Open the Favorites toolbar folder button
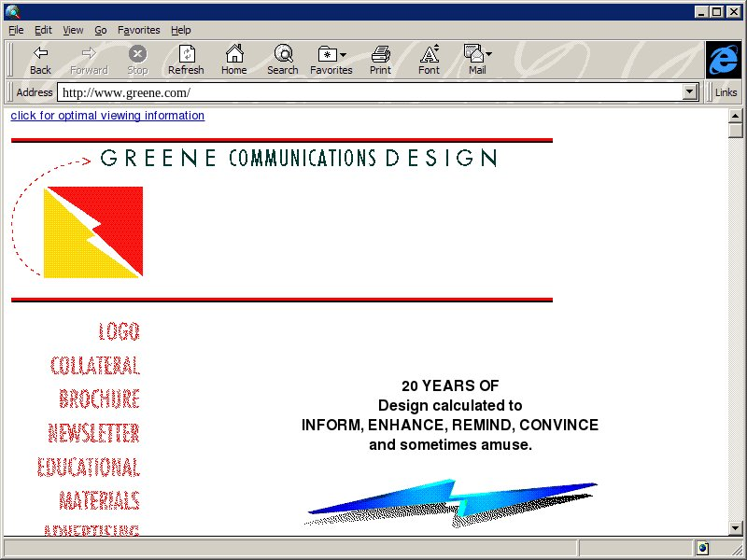This screenshot has width=747, height=560. pos(331,54)
